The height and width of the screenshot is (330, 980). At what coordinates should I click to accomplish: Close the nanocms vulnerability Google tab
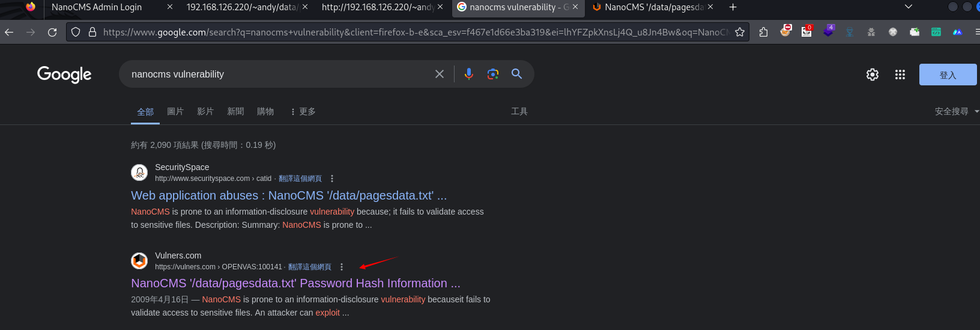575,7
